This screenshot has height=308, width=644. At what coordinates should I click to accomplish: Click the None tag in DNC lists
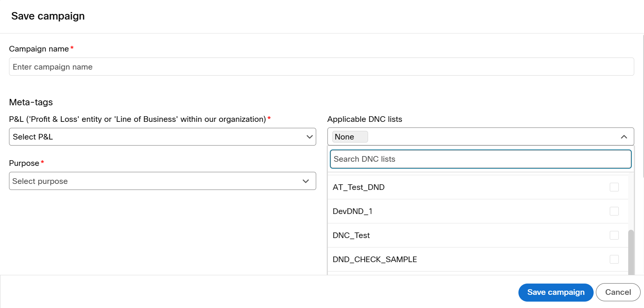(x=350, y=137)
